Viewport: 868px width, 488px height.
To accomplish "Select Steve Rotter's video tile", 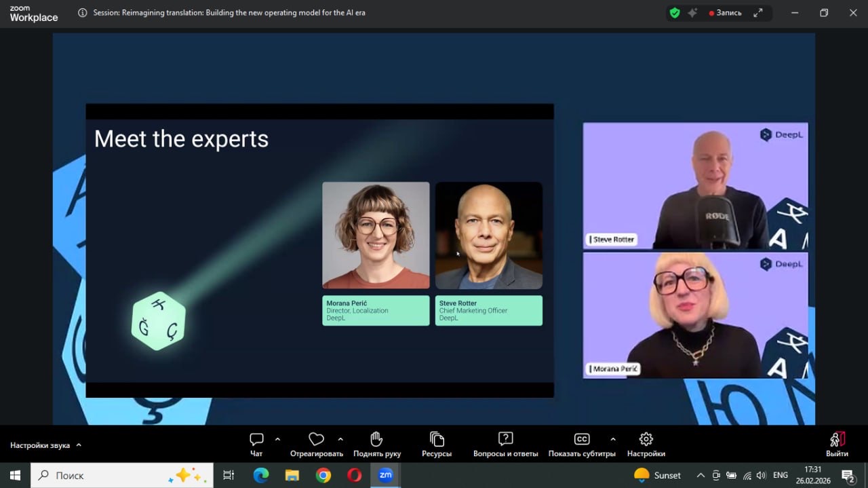I will [695, 185].
